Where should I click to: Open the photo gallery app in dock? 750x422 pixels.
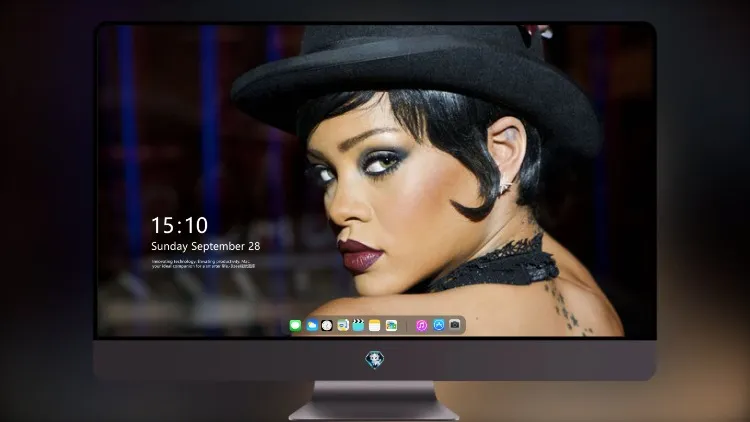(x=391, y=325)
